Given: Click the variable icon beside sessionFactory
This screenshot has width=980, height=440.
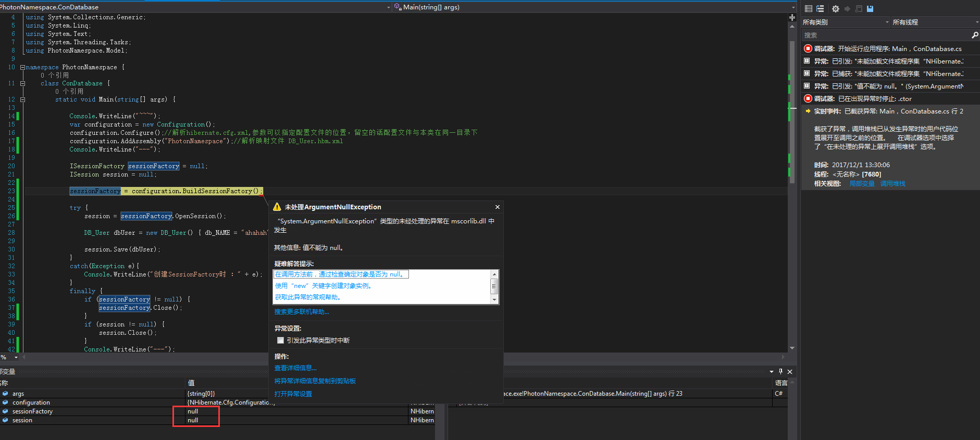Looking at the screenshot, I should click(x=5, y=411).
